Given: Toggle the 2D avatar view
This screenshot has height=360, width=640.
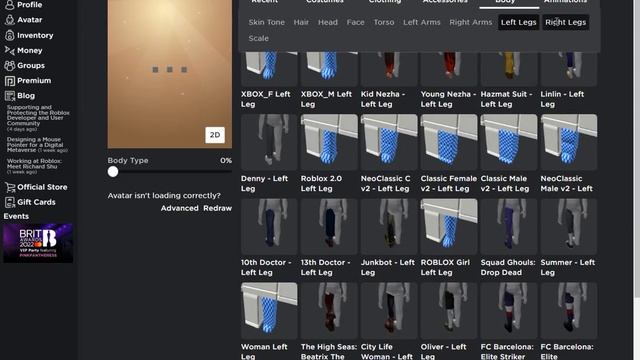Looking at the screenshot, I should pos(215,135).
